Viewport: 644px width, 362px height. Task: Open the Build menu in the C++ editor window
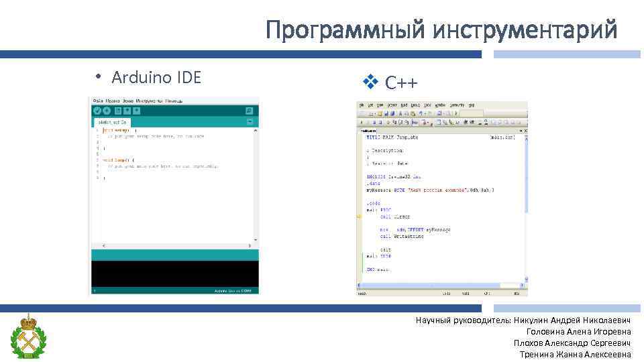pyautogui.click(x=404, y=105)
